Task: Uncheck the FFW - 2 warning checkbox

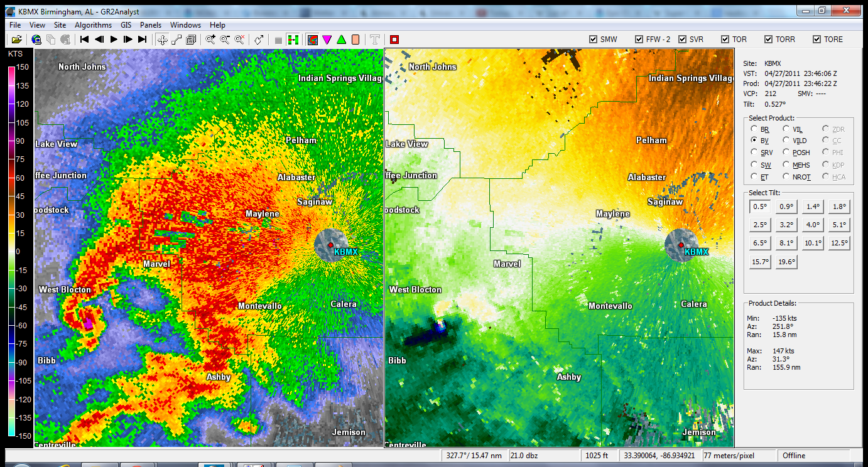Action: [639, 39]
